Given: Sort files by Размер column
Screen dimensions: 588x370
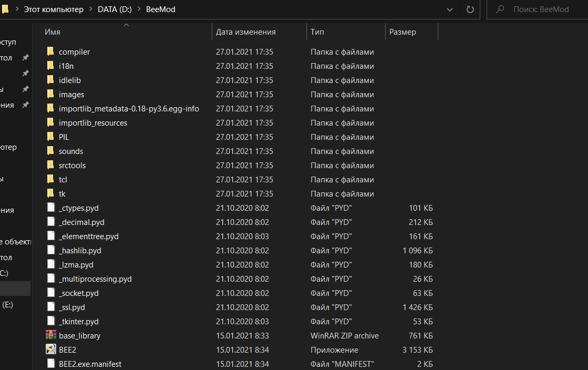Looking at the screenshot, I should (403, 32).
